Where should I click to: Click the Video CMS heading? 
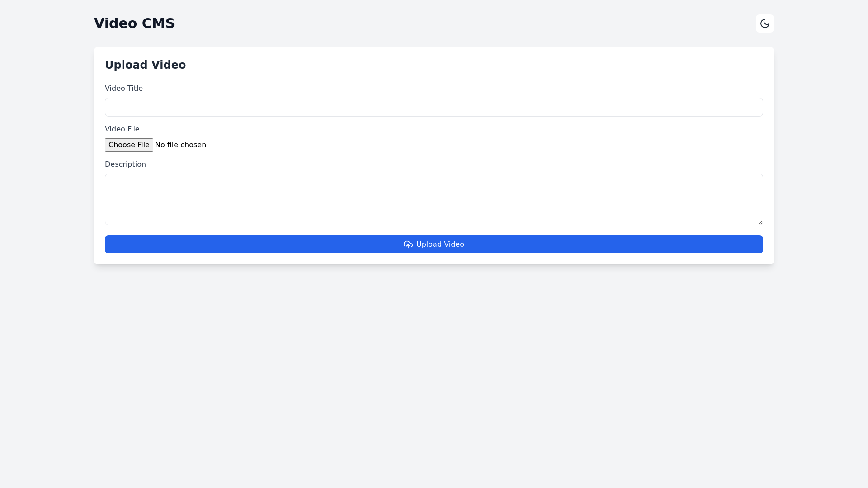coord(134,23)
